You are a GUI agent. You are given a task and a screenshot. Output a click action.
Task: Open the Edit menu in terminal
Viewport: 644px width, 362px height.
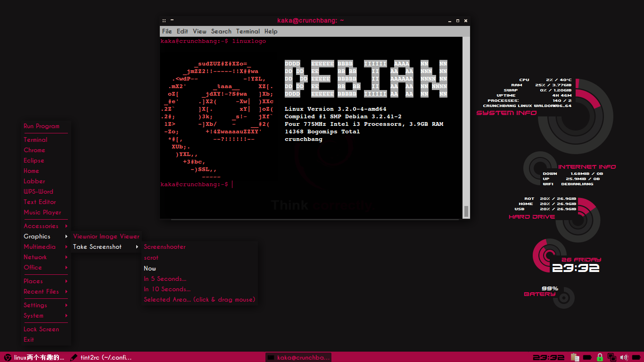tap(182, 31)
